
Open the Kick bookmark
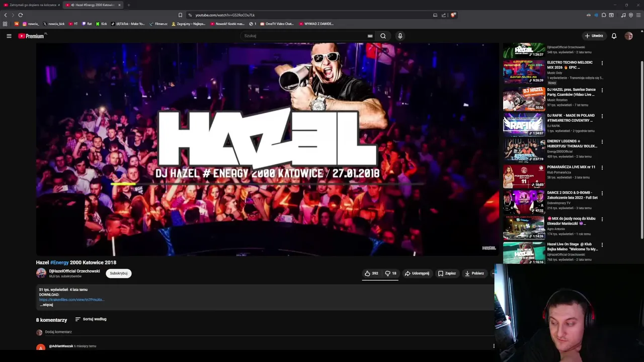click(x=101, y=24)
